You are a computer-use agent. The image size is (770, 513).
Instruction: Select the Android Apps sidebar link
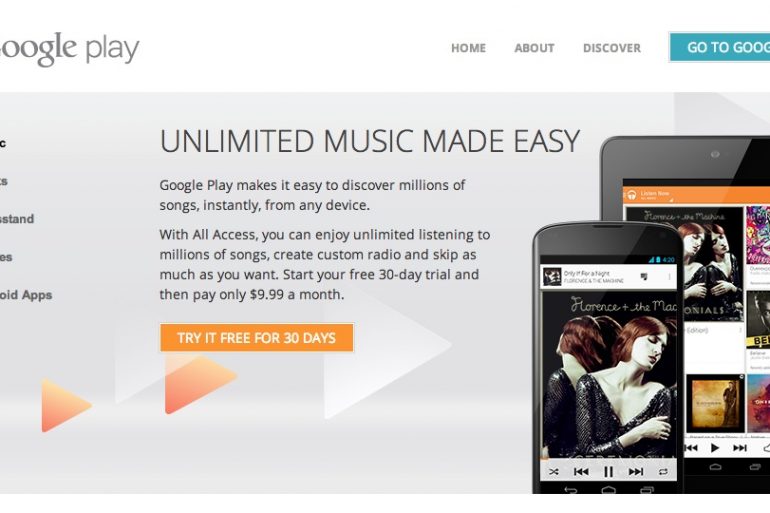click(26, 295)
